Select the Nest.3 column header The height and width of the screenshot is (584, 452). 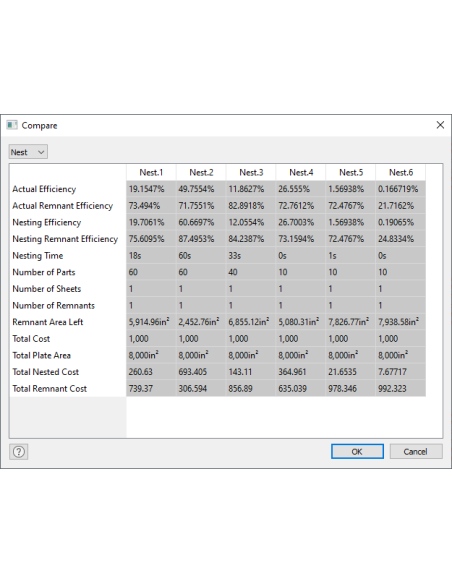coord(251,172)
